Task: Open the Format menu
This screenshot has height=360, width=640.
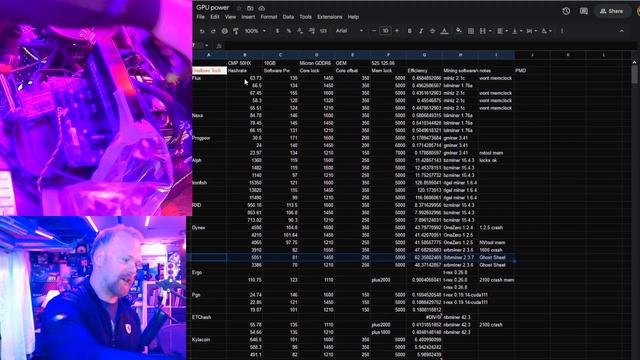Action: [269, 17]
